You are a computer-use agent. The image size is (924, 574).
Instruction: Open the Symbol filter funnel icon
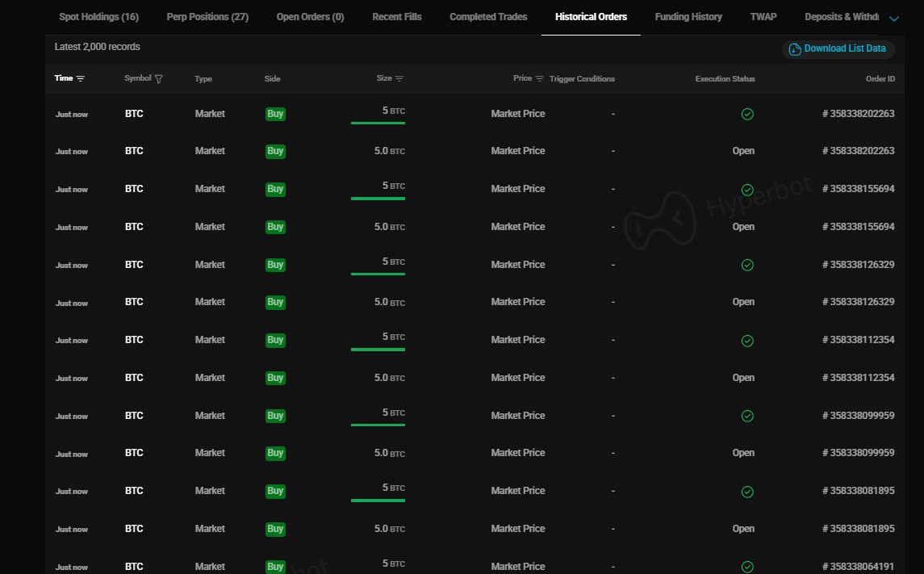point(158,79)
